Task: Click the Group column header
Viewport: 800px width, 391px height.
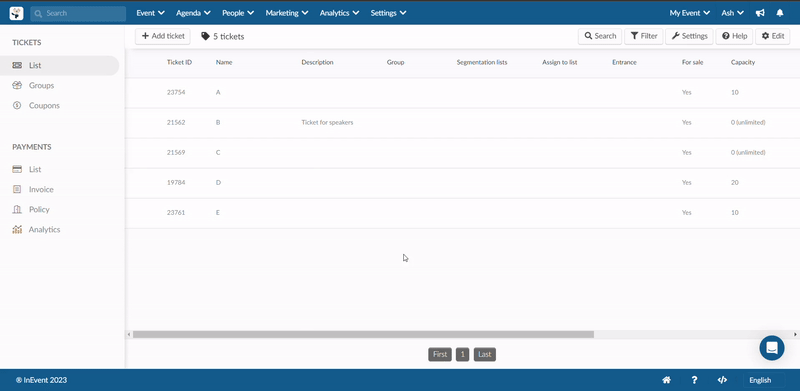Action: click(x=395, y=62)
